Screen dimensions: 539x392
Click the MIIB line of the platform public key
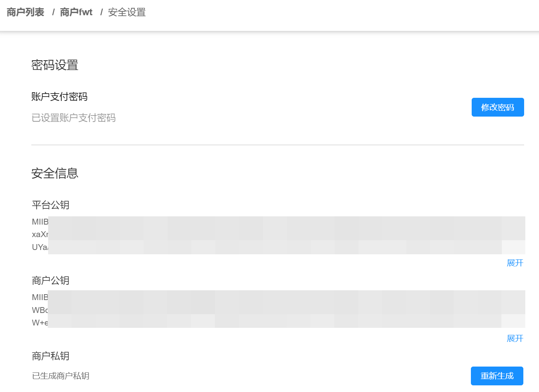click(39, 221)
